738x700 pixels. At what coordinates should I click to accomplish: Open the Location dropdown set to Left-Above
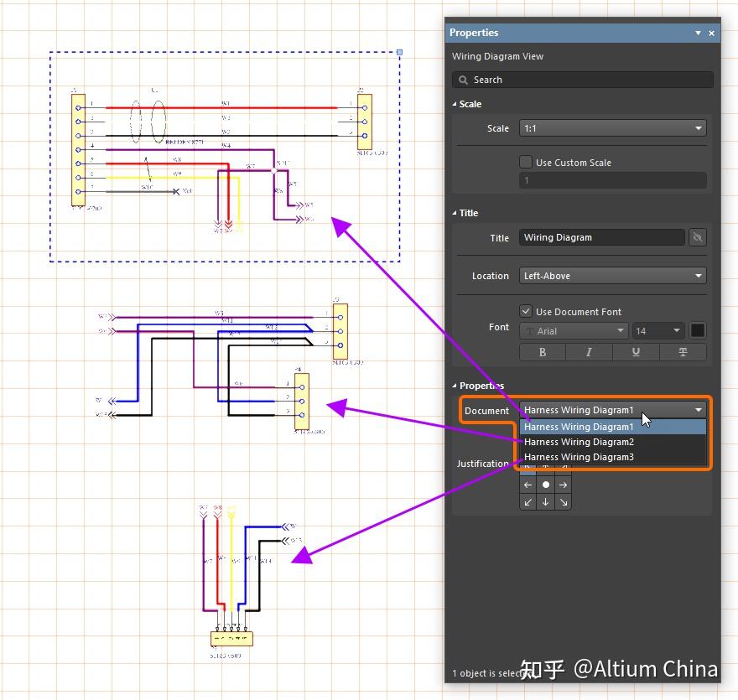pyautogui.click(x=612, y=276)
